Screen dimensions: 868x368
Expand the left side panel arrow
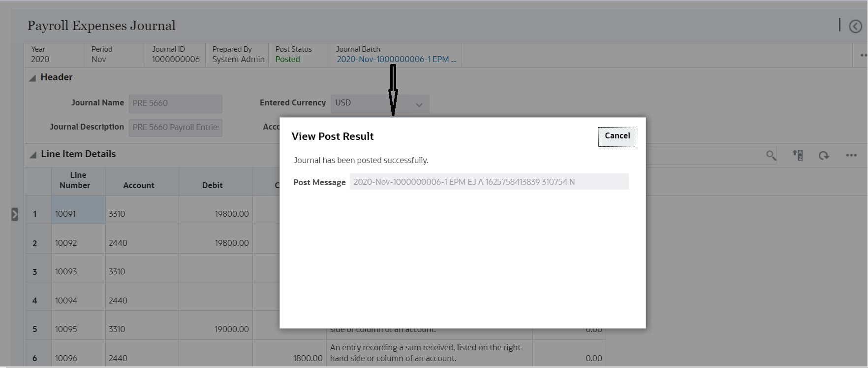pos(15,214)
